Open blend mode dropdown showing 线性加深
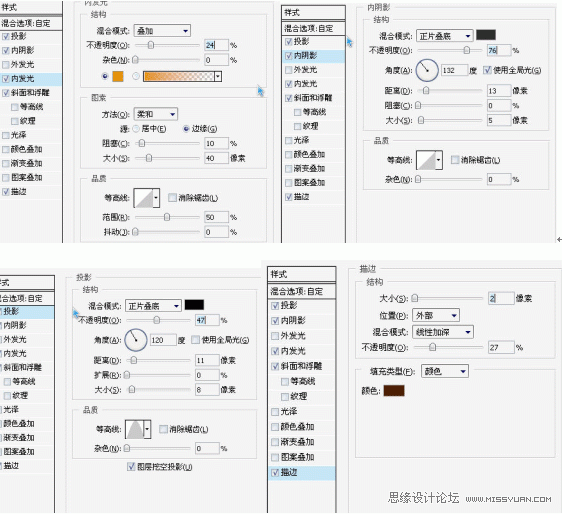 coord(443,332)
